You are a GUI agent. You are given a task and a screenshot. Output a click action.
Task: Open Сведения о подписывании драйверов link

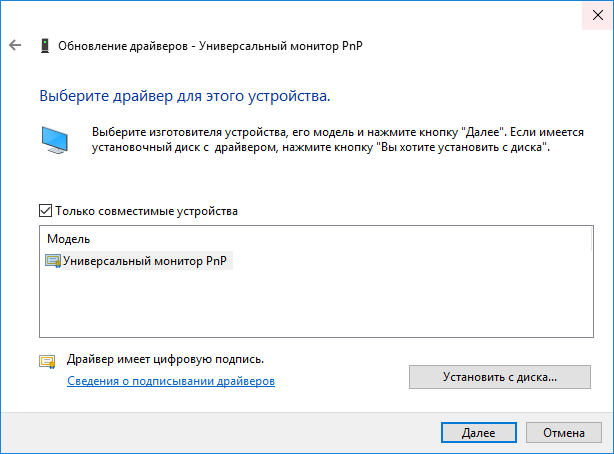pos(170,381)
